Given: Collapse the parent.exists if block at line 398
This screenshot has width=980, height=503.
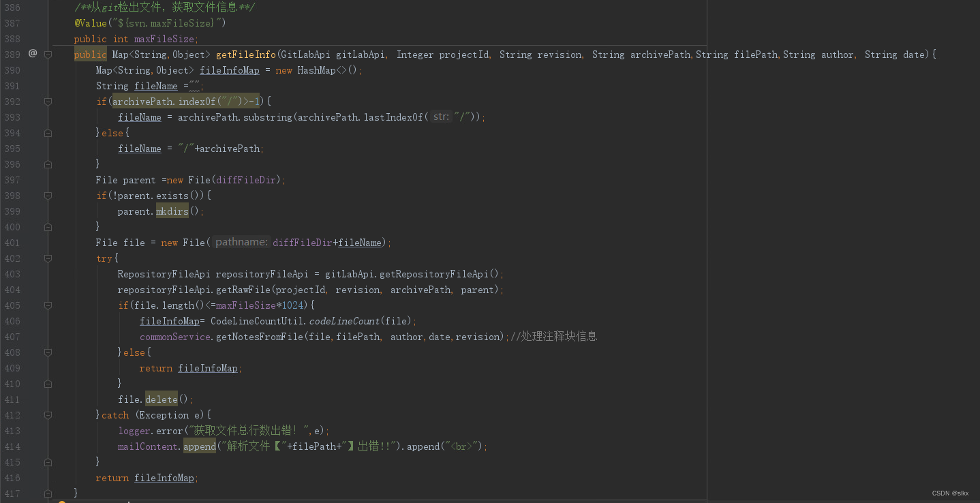Looking at the screenshot, I should pos(48,196).
